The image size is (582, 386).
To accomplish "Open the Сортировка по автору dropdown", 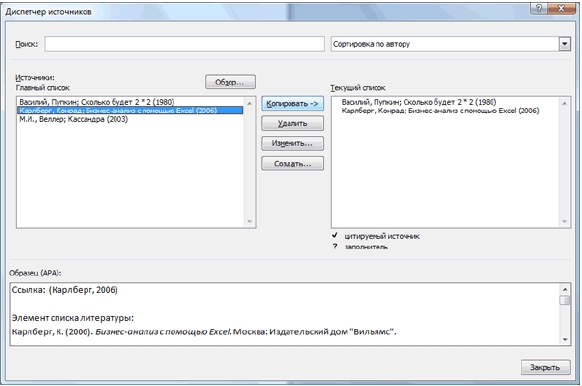I will [x=564, y=44].
